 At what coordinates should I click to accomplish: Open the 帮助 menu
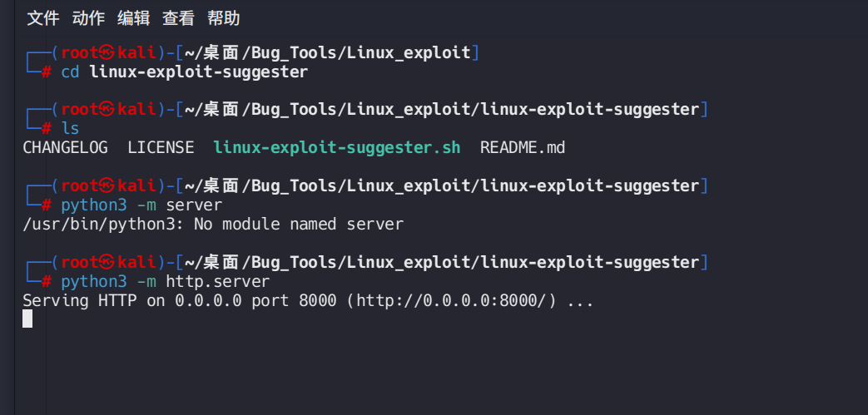pyautogui.click(x=223, y=17)
